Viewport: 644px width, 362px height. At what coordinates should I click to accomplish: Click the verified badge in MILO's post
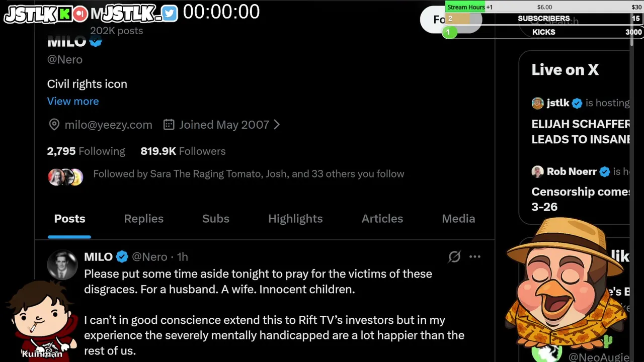[122, 257]
